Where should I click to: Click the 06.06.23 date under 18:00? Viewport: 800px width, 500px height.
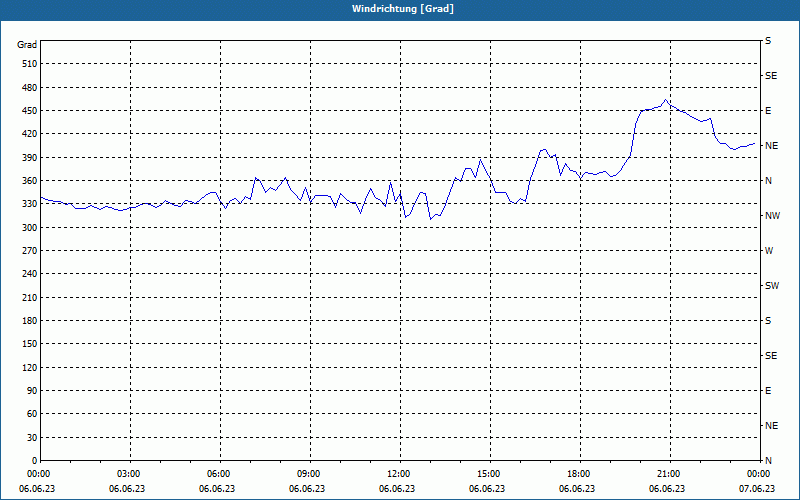[x=577, y=489]
